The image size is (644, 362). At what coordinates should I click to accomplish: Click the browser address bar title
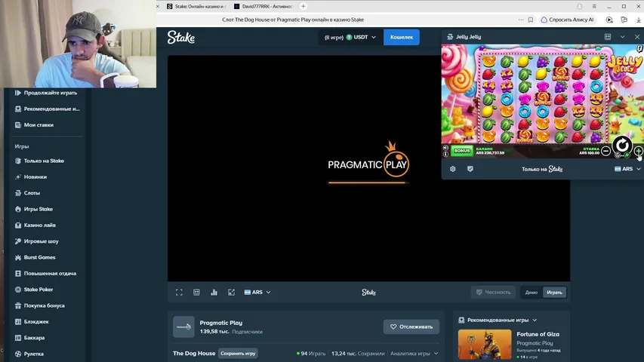293,20
